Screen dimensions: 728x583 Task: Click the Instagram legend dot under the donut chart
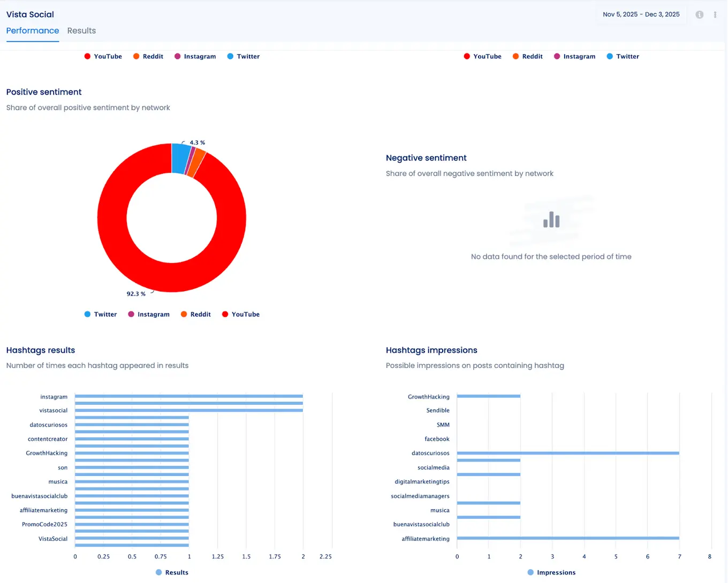(x=131, y=314)
